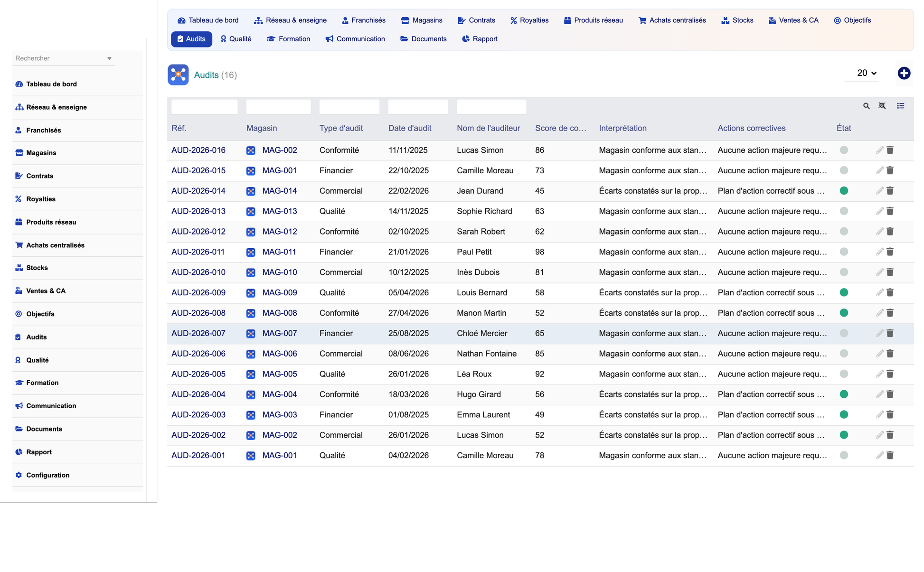
Task: Open Objectifs top tab
Action: (x=852, y=20)
